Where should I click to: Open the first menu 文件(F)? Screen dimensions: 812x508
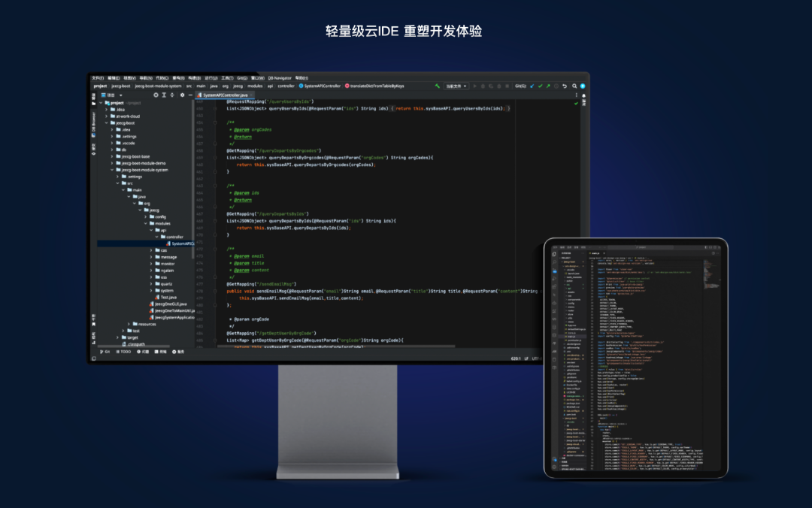coord(98,78)
